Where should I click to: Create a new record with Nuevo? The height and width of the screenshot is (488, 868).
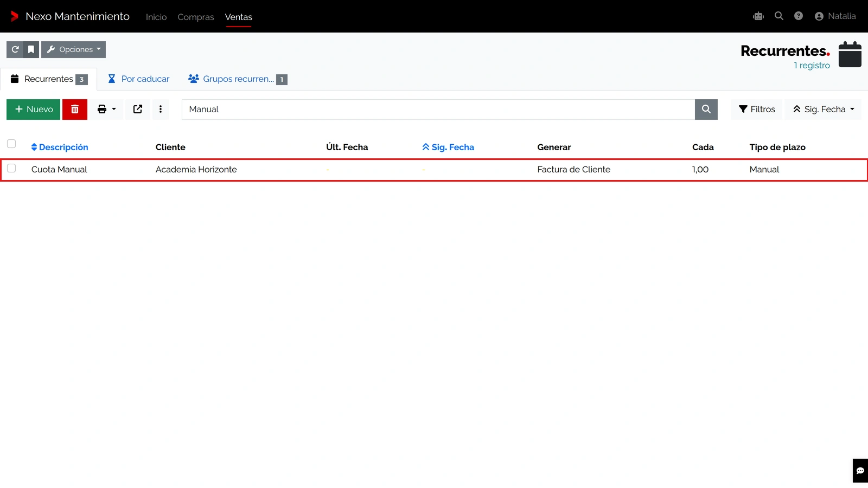(34, 110)
